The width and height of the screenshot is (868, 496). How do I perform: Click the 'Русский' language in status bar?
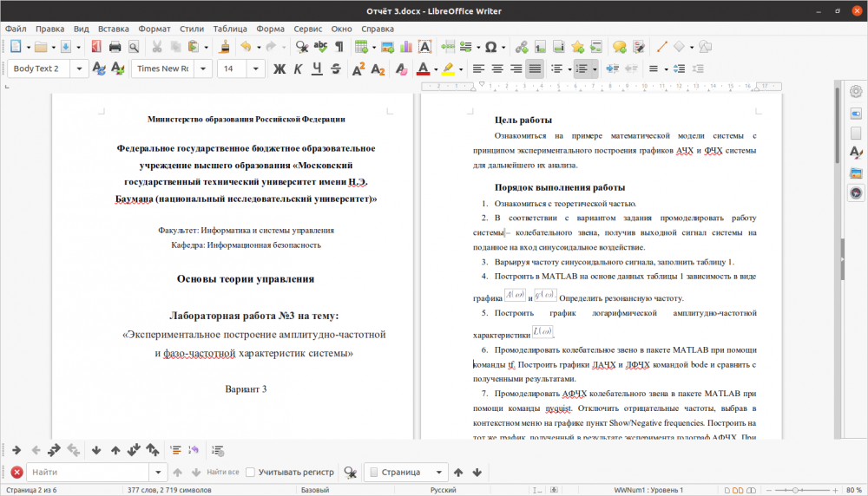click(444, 490)
